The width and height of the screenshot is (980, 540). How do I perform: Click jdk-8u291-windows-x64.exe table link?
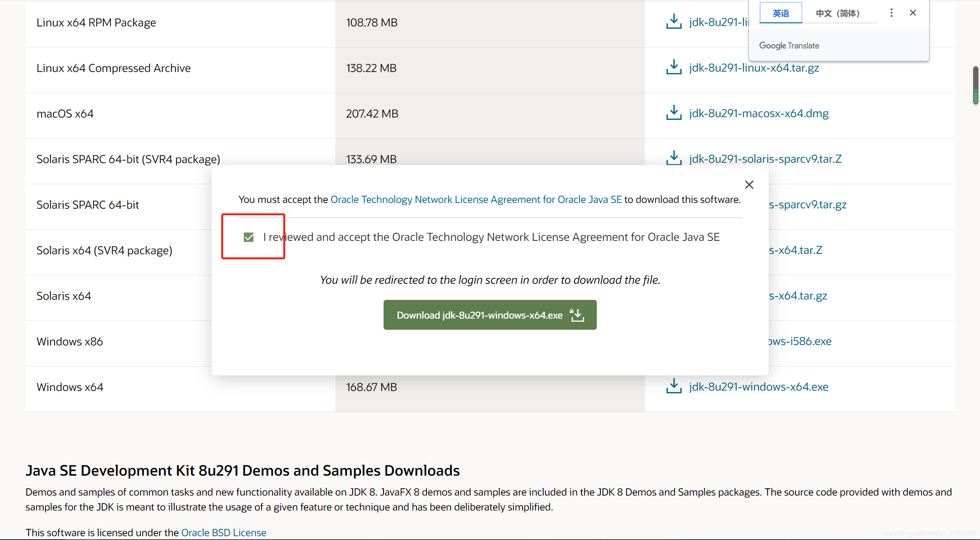coord(758,387)
